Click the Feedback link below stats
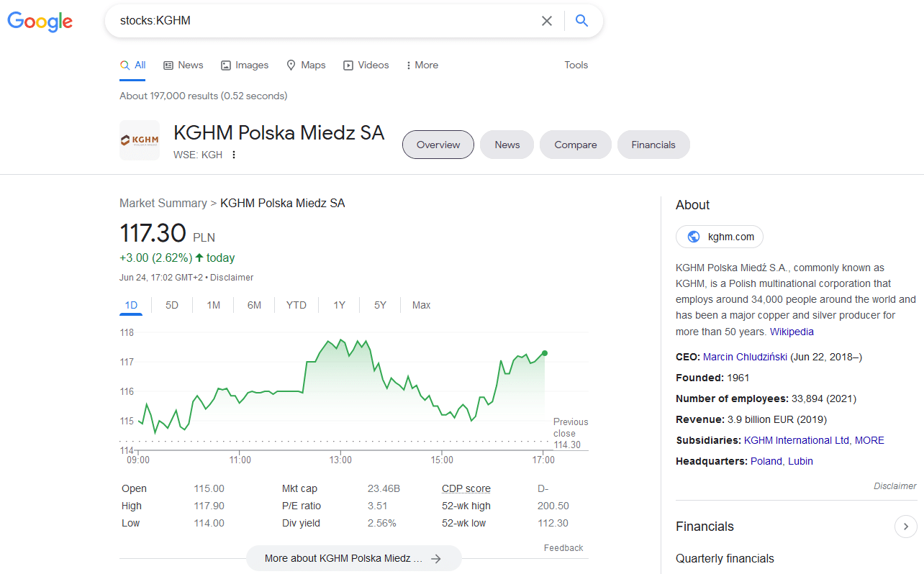 563,548
